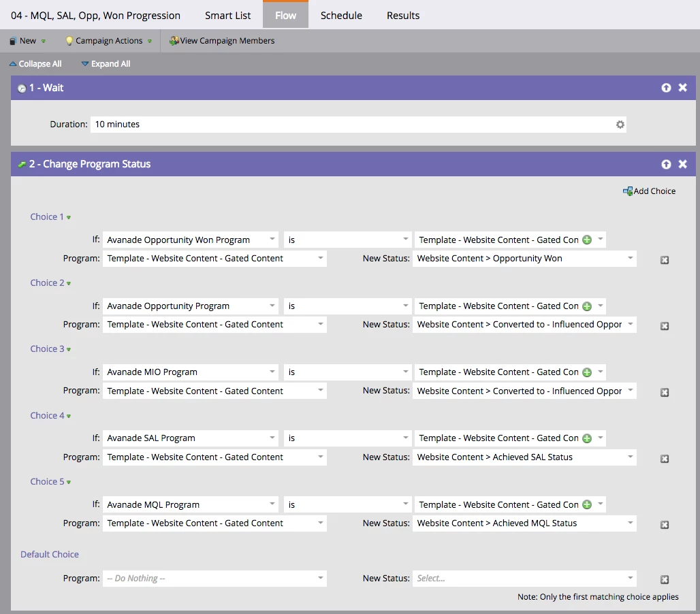The height and width of the screenshot is (614, 700).
Task: Add value with green plus in Choice 4
Action: click(x=587, y=438)
